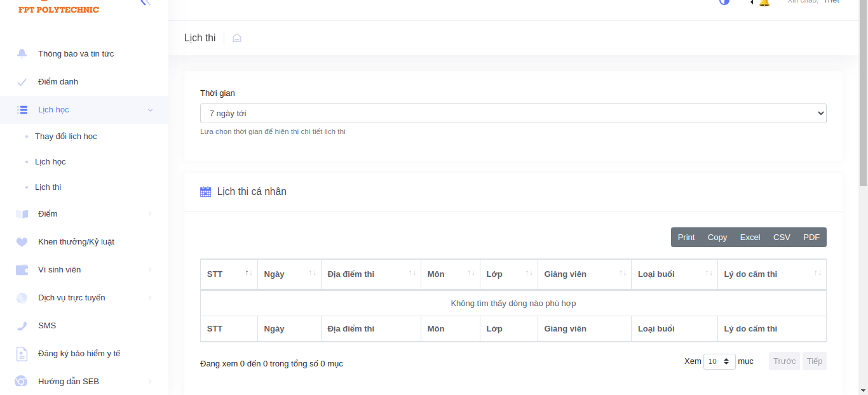Open the Thời gian dropdown showing 7 ngày tới
This screenshot has height=395, width=868.
(513, 114)
